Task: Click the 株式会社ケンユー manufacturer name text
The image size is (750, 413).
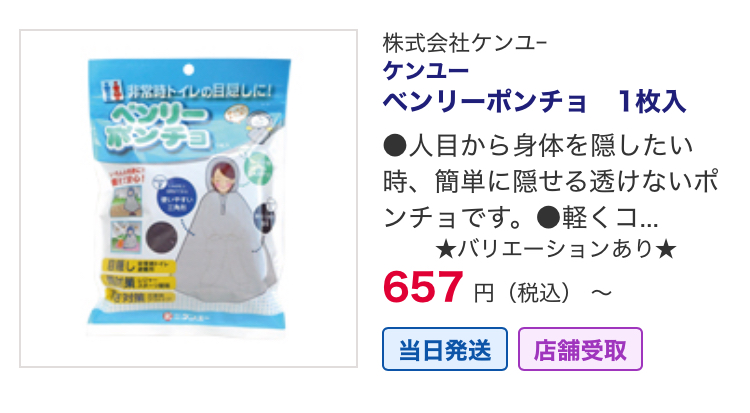Action: (x=464, y=43)
